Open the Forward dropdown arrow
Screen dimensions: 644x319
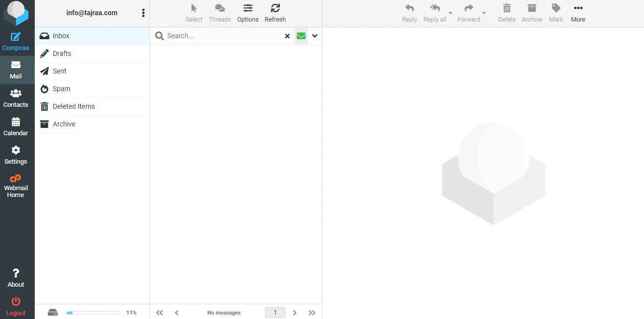pyautogui.click(x=484, y=13)
